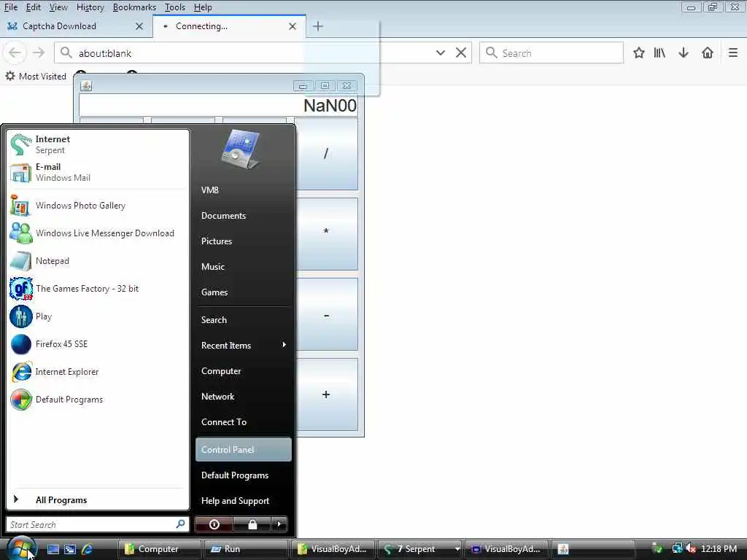The width and height of the screenshot is (747, 560).
Task: Click the Start Search magnifier icon
Action: [x=181, y=524]
